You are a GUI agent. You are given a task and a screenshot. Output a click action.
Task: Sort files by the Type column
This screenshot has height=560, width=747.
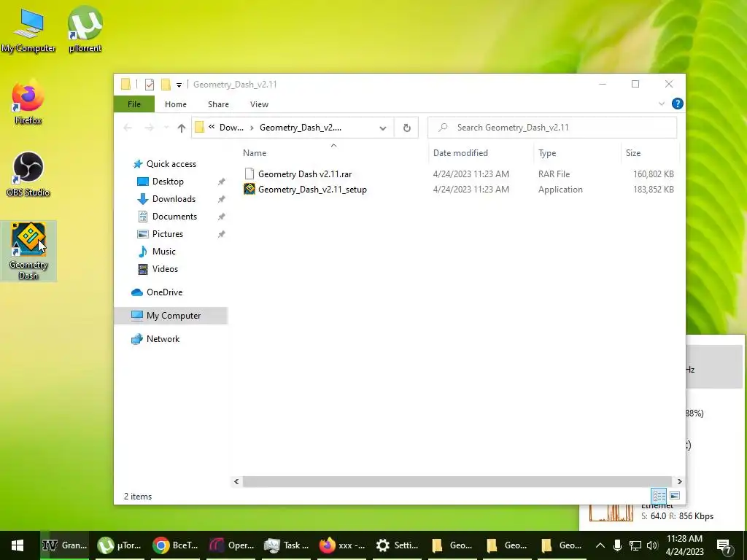[547, 153]
